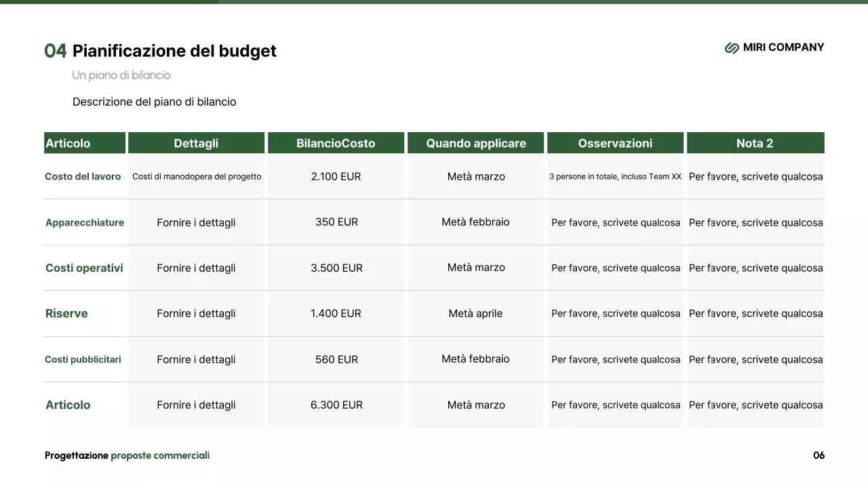Select the slide title 'Pianificazione del budget'
This screenshot has width=868, height=488.
pyautogui.click(x=174, y=51)
